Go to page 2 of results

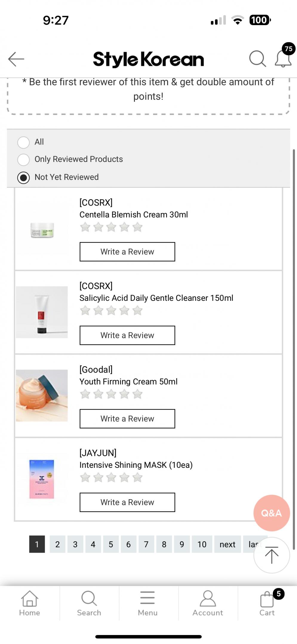58,544
